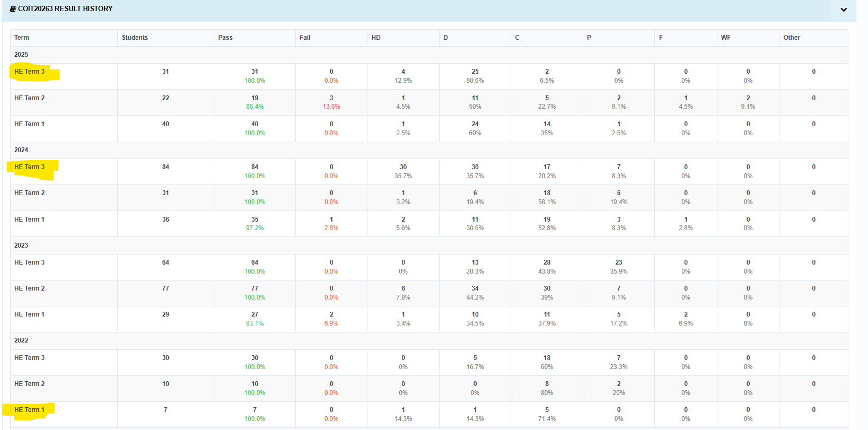Image resolution: width=868 pixels, height=430 pixels.
Task: Click the Pass column header
Action: point(225,38)
